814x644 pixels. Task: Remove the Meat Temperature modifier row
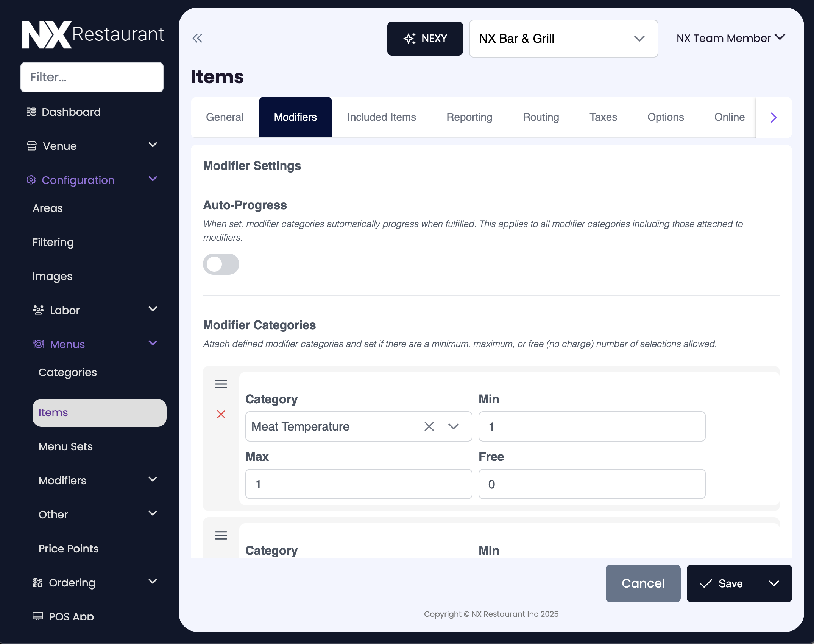[x=221, y=415]
